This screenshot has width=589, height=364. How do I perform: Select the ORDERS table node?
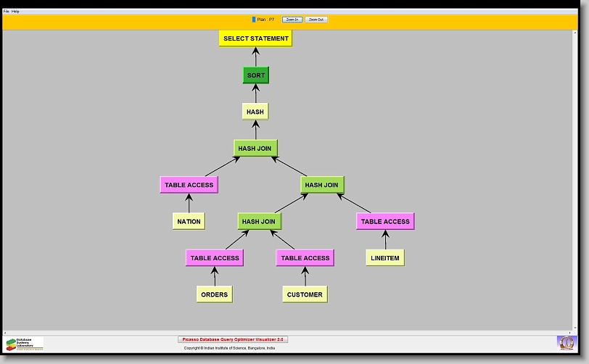(214, 294)
